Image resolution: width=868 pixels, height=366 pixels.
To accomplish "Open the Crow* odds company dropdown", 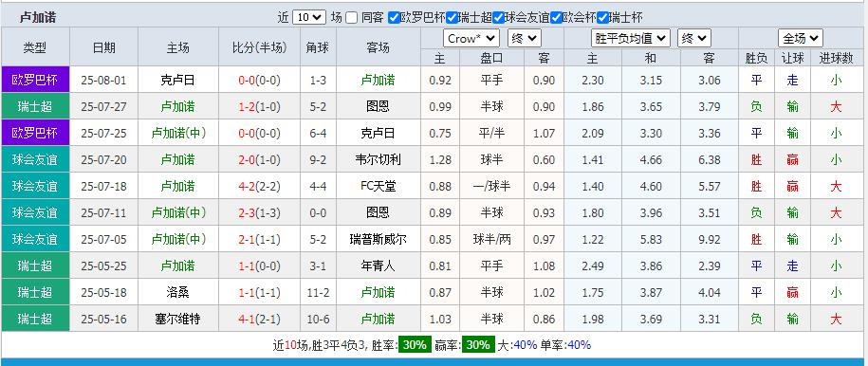I will pos(471,38).
